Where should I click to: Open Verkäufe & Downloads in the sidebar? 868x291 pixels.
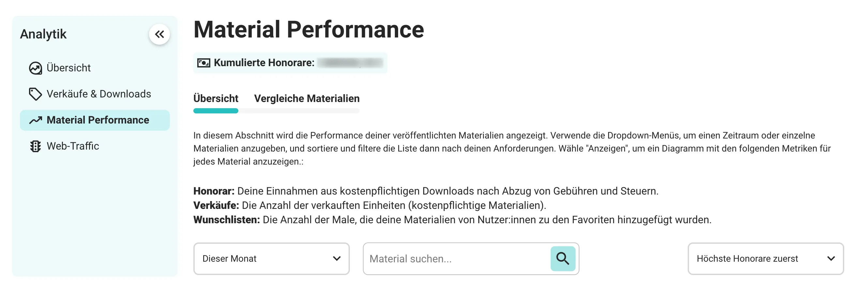(x=99, y=94)
